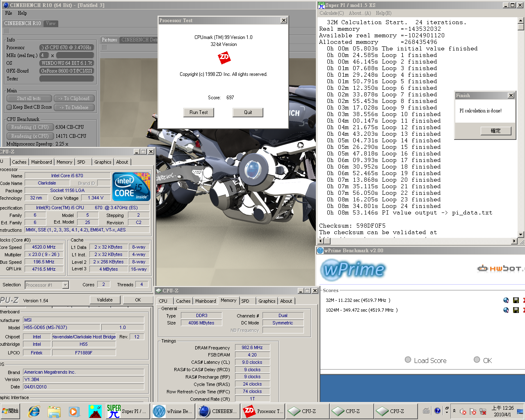Screen dimensions: 525x420
Task: Switch to Processor Test taskbar button
Action: pyautogui.click(x=262, y=411)
